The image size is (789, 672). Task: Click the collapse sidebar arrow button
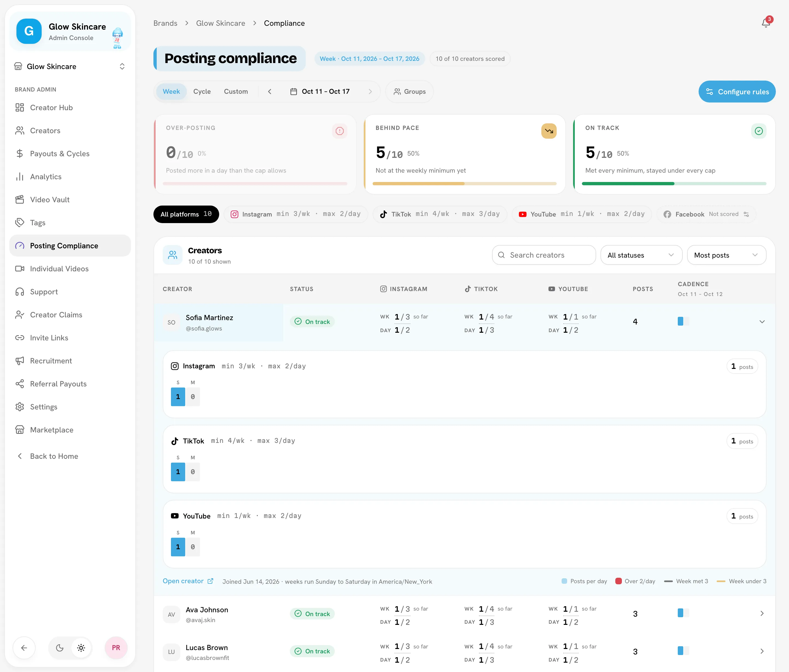point(24,648)
